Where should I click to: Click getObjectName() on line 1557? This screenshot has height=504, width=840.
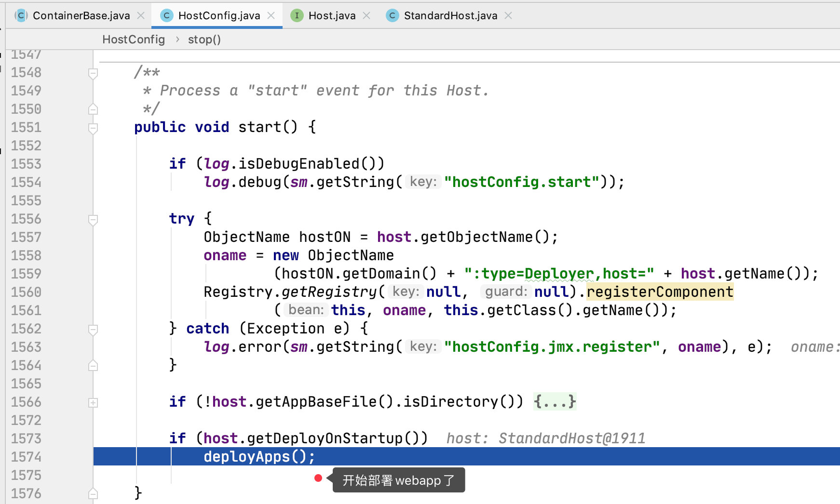tap(485, 237)
